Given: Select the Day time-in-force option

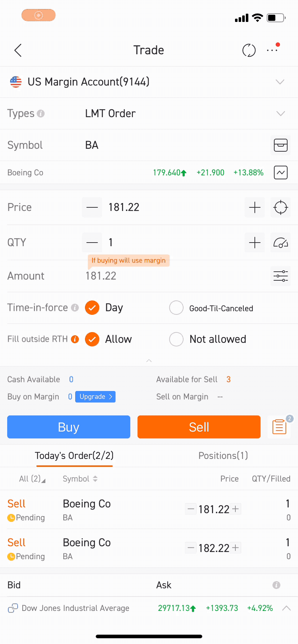Looking at the screenshot, I should tap(104, 308).
